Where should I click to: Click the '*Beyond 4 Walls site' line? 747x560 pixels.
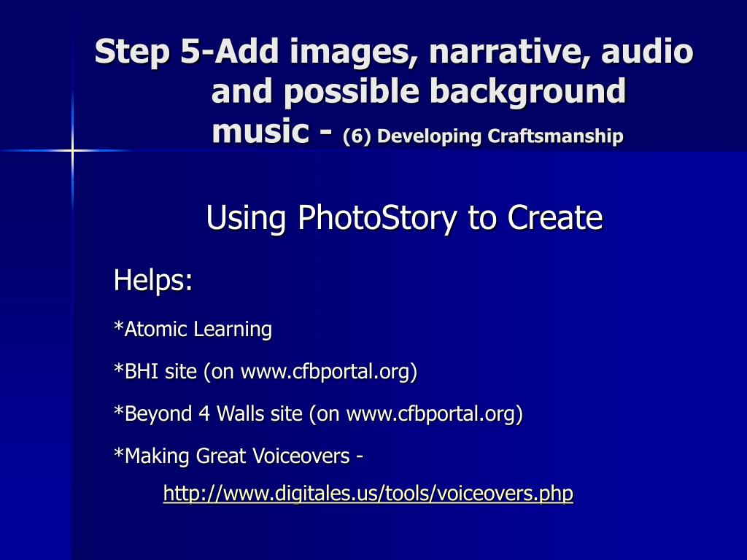(318, 413)
